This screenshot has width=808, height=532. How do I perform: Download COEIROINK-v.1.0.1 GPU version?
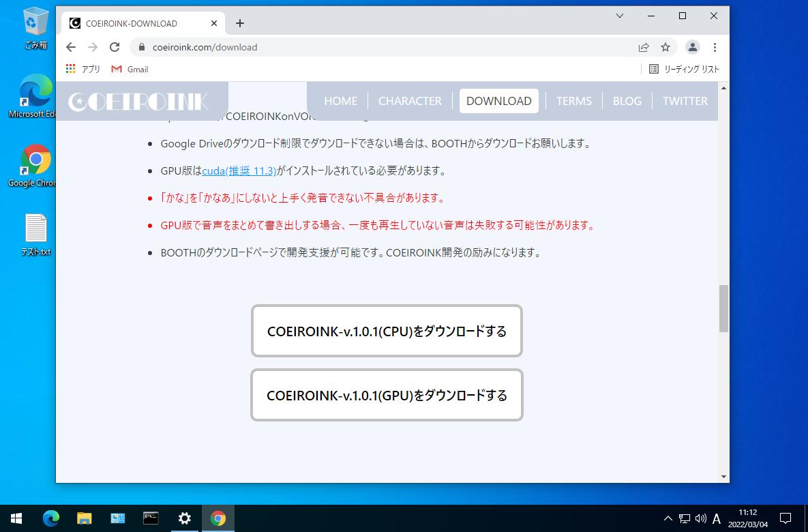(x=387, y=396)
